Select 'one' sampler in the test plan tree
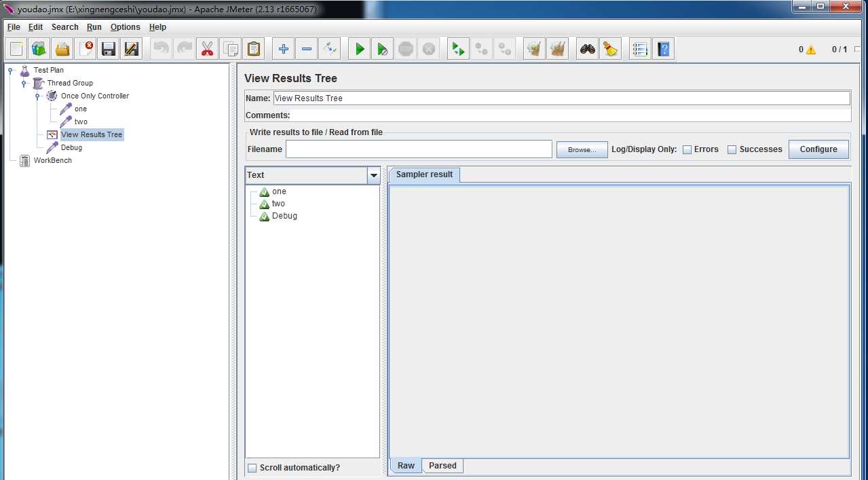This screenshot has height=480, width=868. click(81, 109)
